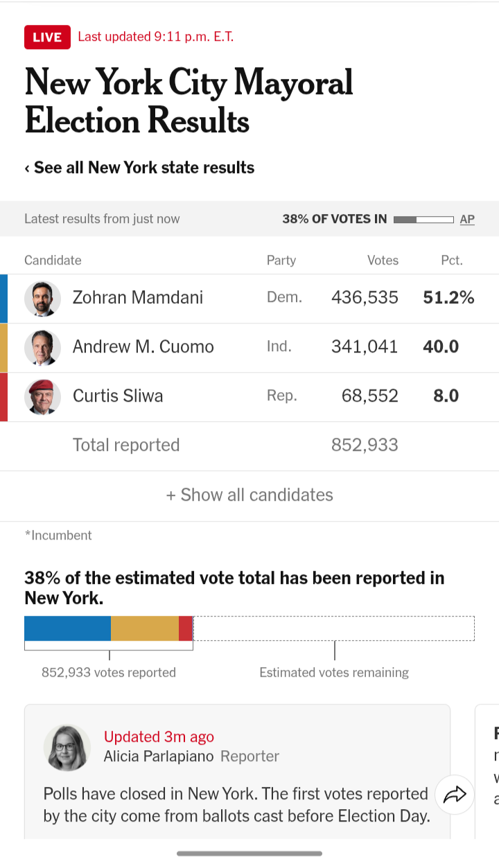Tap the New York City Mayoral Election Results headline

tap(189, 102)
